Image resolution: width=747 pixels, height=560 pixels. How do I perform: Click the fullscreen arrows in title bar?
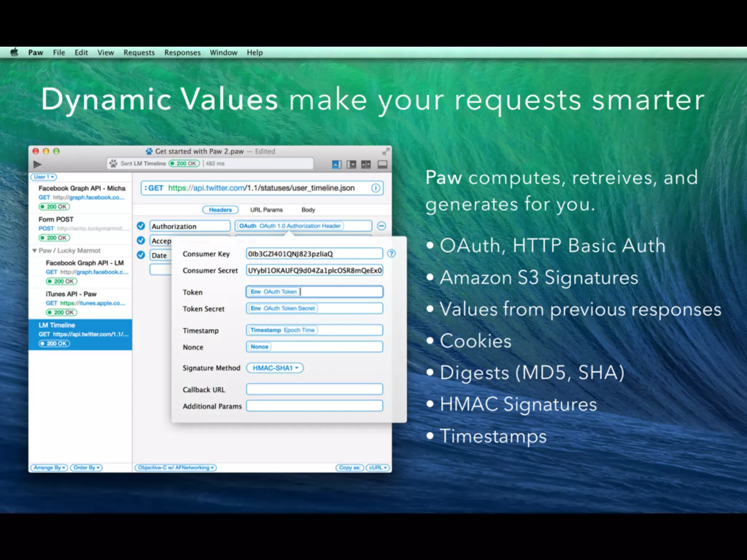point(386,151)
